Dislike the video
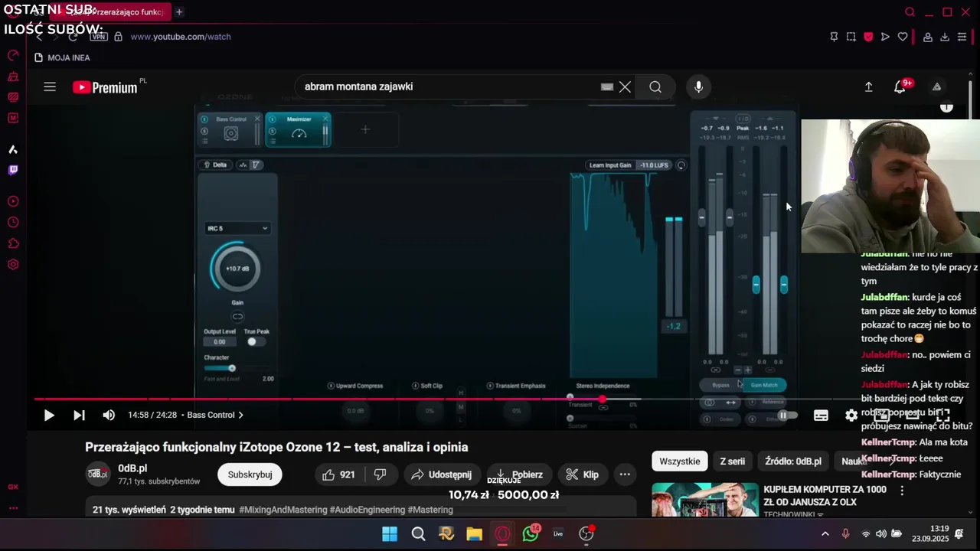980x551 pixels. tap(381, 474)
